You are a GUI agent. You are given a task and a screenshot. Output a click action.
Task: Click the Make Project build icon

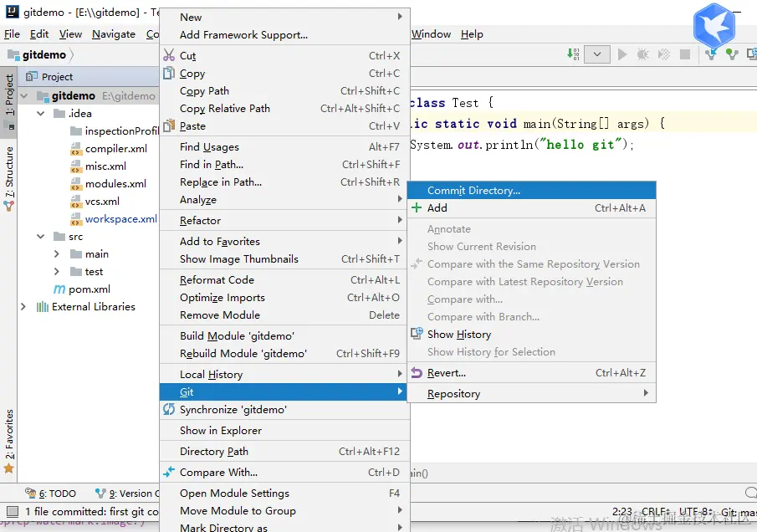pos(573,54)
